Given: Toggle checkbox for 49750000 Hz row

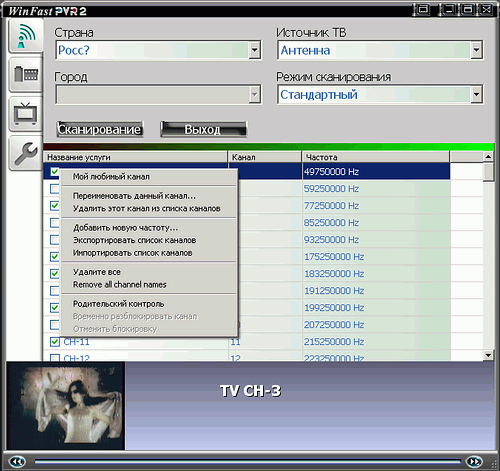Looking at the screenshot, I should coord(55,172).
